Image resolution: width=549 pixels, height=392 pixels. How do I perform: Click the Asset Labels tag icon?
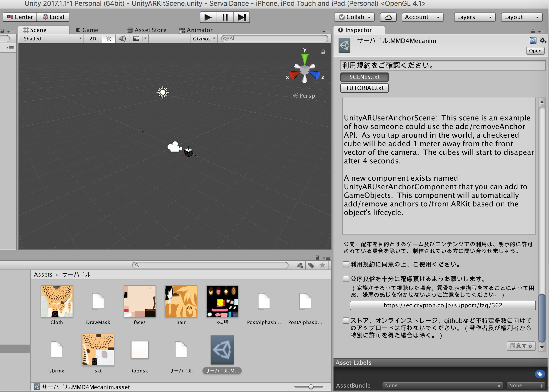540,374
